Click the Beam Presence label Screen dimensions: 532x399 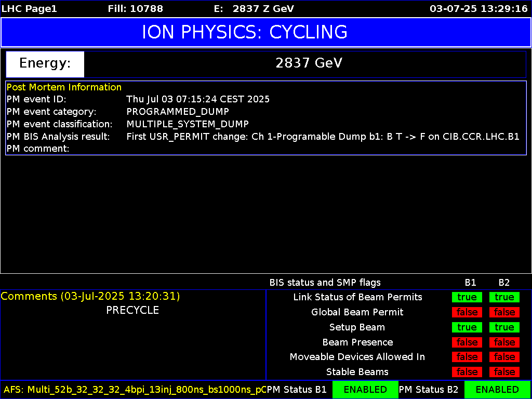tap(357, 342)
